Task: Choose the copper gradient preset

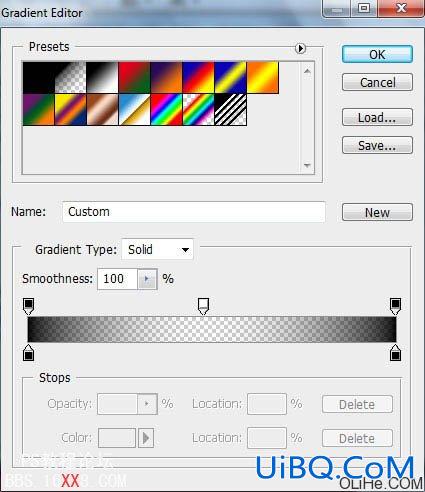Action: (102, 110)
